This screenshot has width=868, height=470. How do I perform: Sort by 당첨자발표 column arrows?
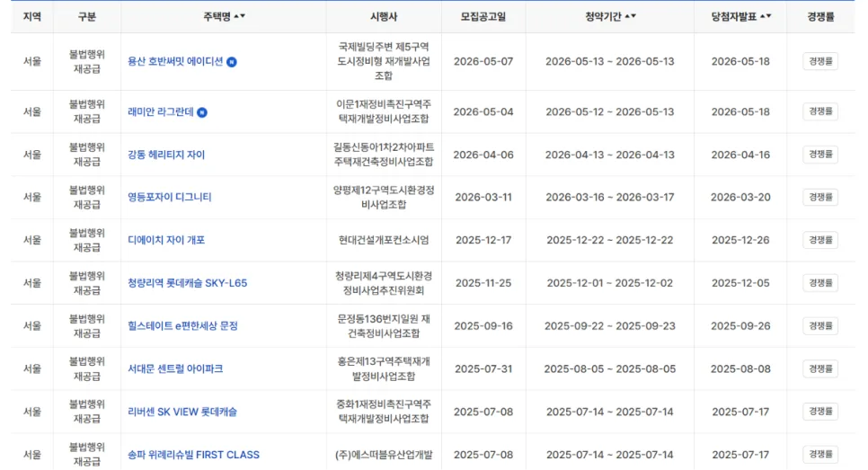point(766,16)
